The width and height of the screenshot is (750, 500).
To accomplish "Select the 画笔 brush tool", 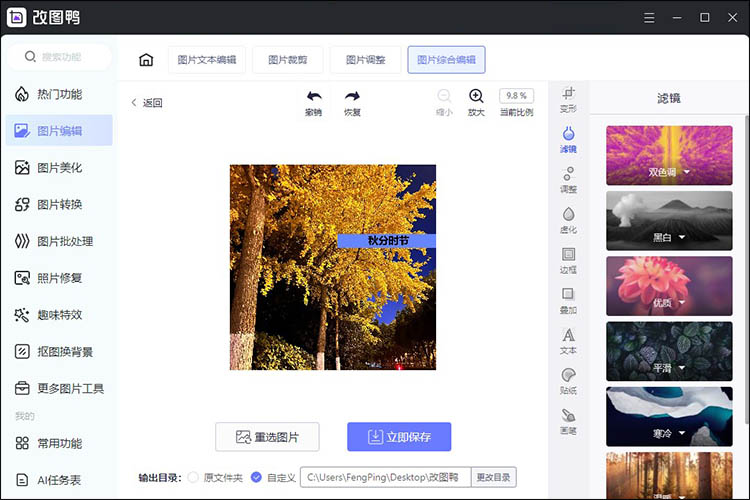I will pyautogui.click(x=568, y=421).
